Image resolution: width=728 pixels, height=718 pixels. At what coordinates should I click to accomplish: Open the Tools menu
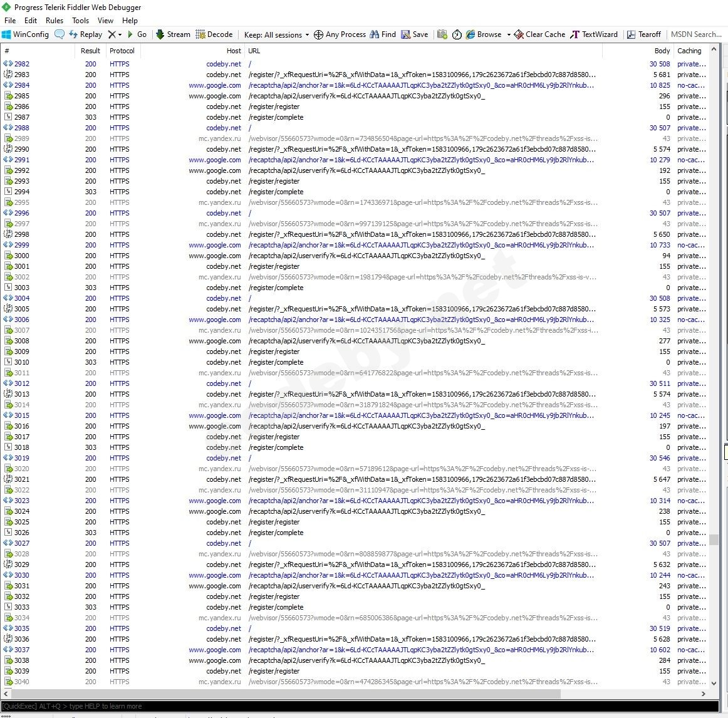[80, 21]
